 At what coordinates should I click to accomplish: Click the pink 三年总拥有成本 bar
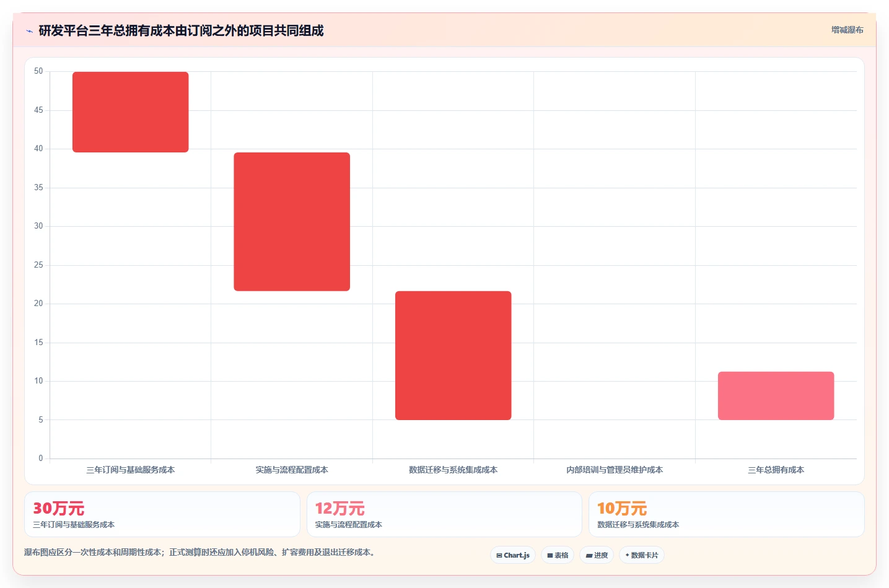pyautogui.click(x=776, y=396)
